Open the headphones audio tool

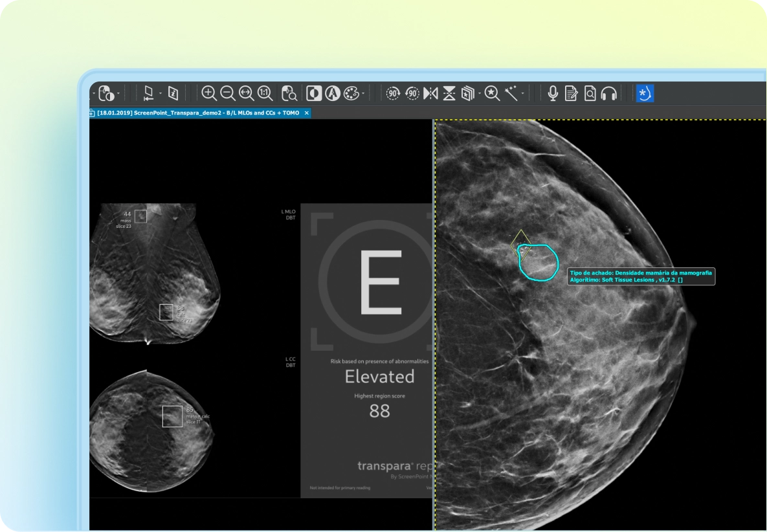(x=608, y=93)
